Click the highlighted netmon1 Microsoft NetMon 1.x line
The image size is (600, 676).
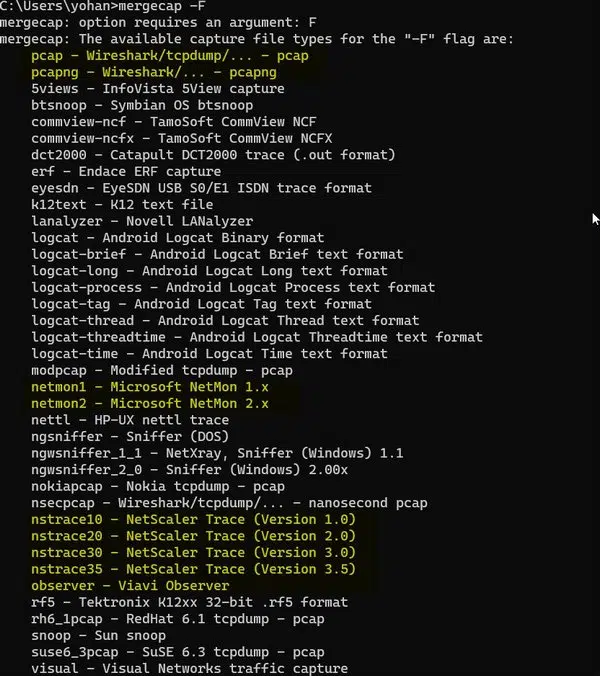(150, 387)
